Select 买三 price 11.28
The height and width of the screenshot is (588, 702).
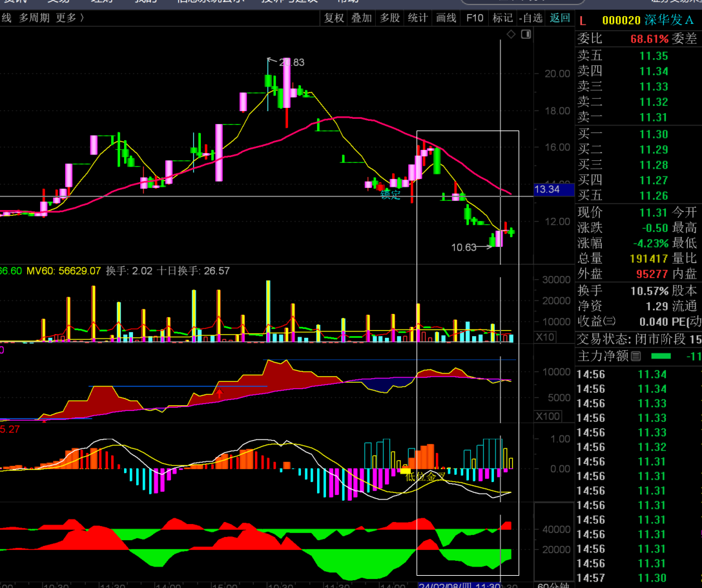pyautogui.click(x=654, y=165)
